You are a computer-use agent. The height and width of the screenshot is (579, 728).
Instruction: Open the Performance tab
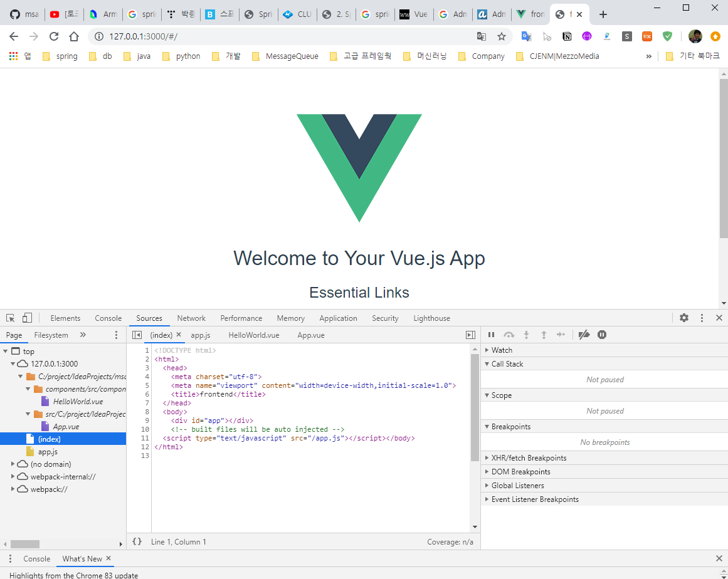point(241,318)
